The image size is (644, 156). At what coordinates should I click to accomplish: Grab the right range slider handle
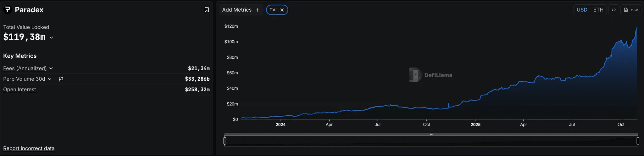(638, 141)
